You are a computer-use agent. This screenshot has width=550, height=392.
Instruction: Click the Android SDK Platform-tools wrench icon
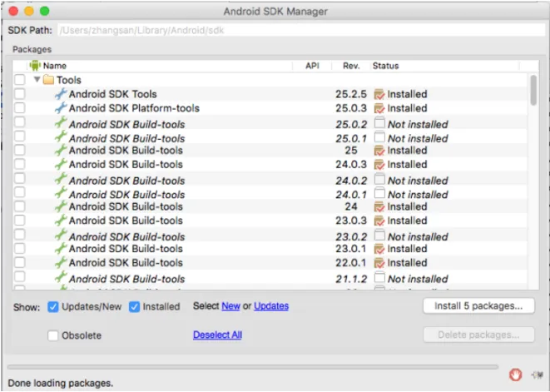60,108
